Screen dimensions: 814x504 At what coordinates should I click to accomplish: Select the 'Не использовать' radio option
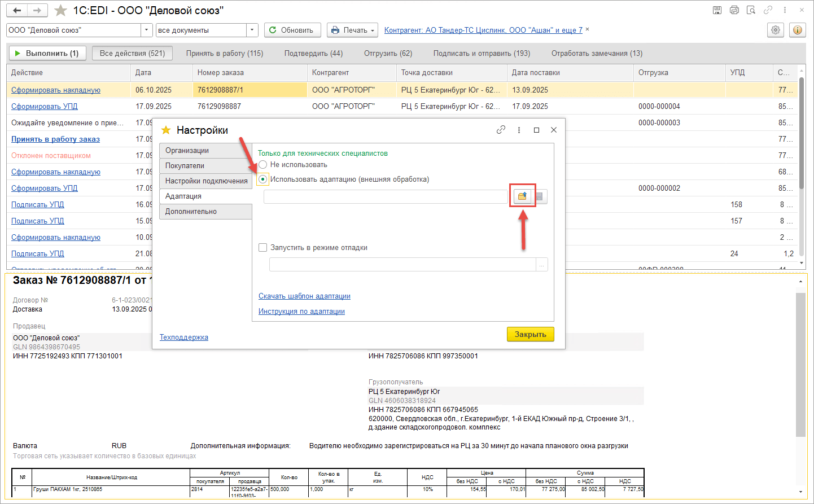[263, 165]
